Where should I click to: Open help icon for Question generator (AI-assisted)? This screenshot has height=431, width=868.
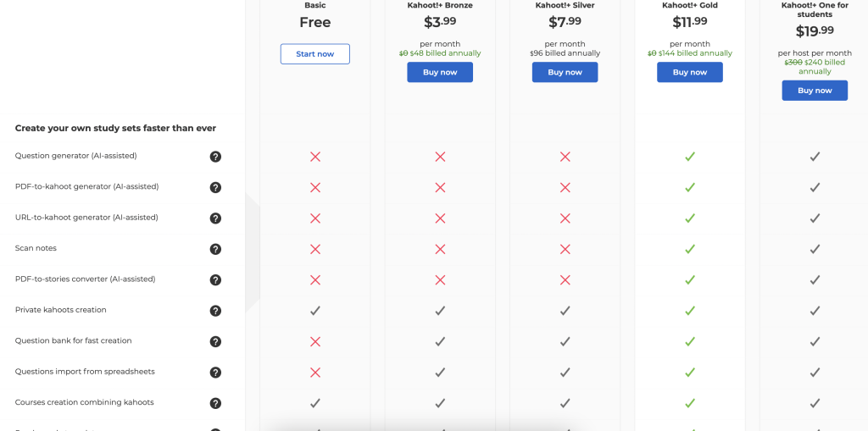click(215, 157)
